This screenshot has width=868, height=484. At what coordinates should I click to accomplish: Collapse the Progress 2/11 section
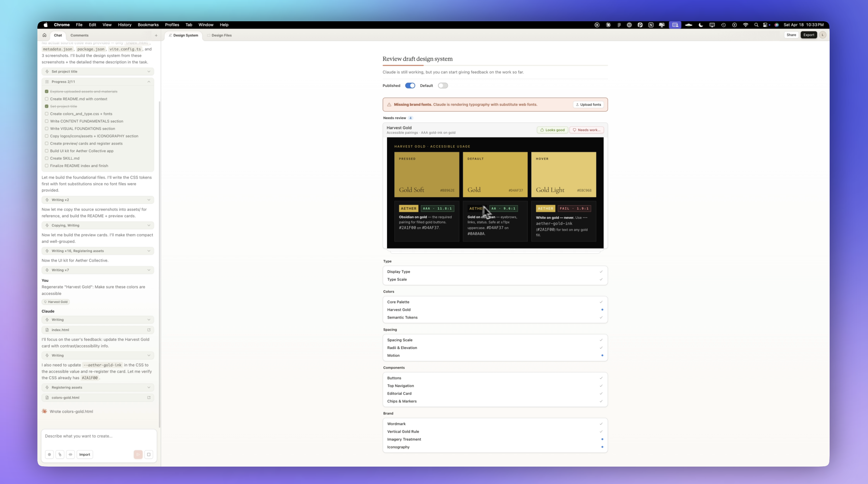pyautogui.click(x=149, y=82)
